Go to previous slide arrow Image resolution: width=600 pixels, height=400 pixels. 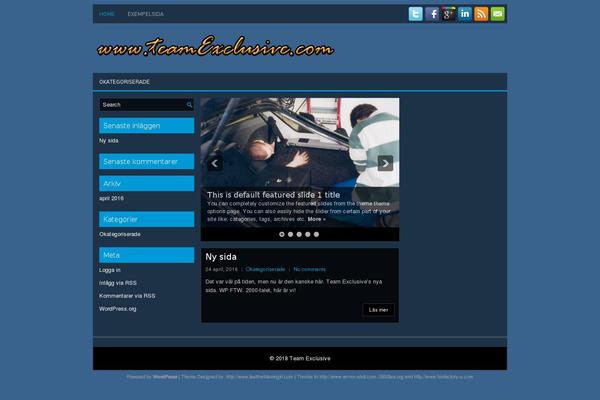click(x=215, y=163)
